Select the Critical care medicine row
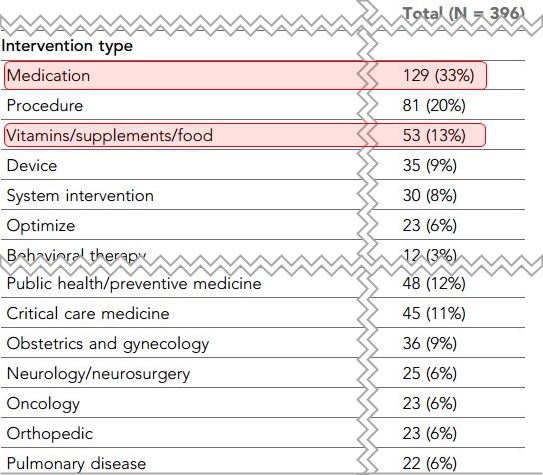Screen dimensions: 543x475 (x=263, y=313)
